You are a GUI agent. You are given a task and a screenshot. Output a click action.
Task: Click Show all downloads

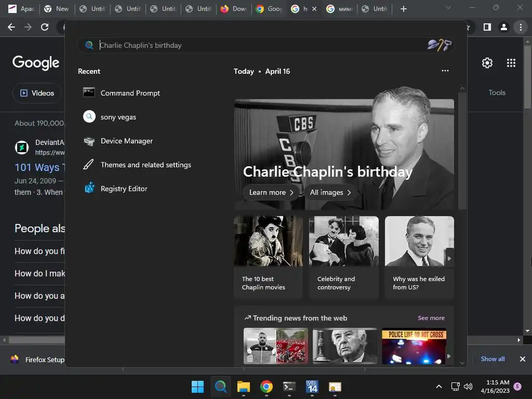click(493, 358)
